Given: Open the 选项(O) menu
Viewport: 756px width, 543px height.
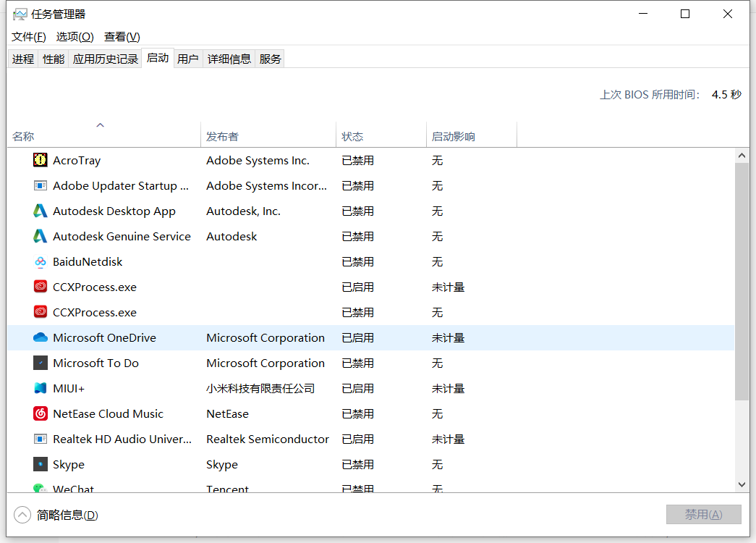Looking at the screenshot, I should pos(75,37).
